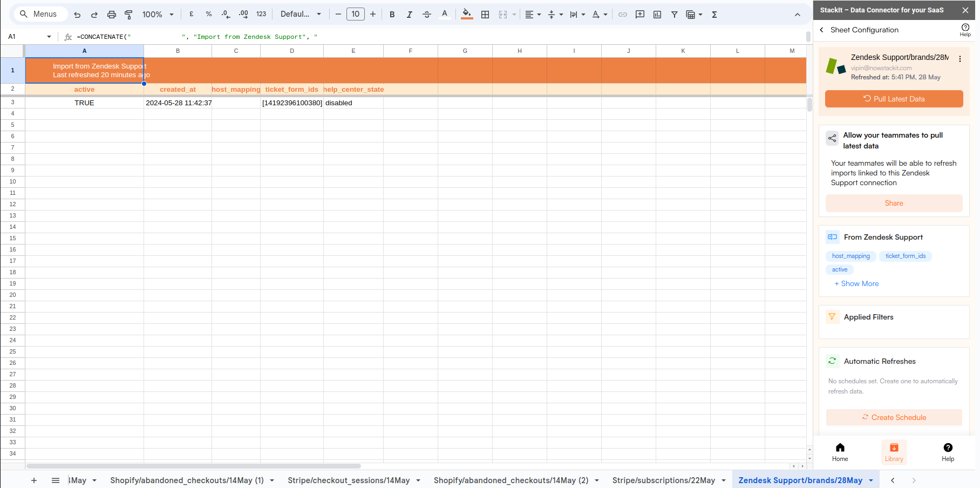Click the Undo icon
This screenshot has width=980, height=488.
coord(77,15)
